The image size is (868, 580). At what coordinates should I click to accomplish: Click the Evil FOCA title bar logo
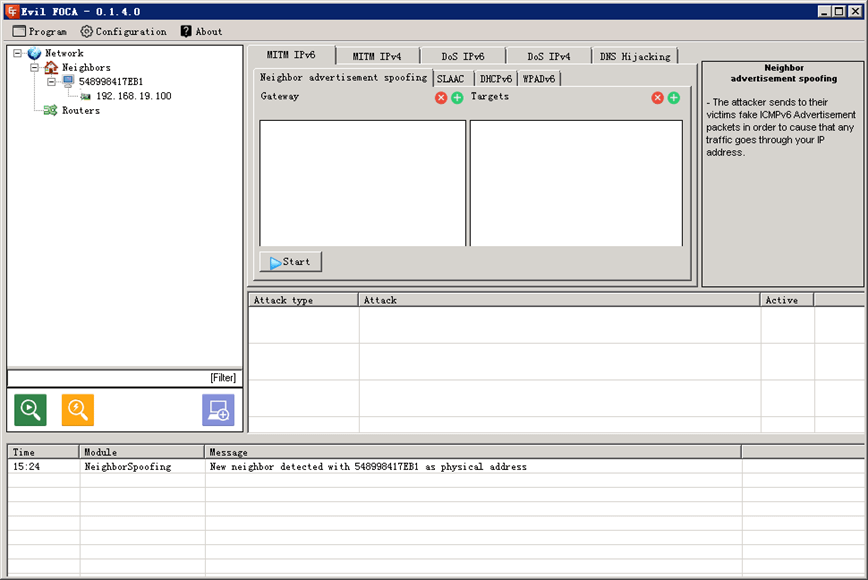[x=12, y=11]
